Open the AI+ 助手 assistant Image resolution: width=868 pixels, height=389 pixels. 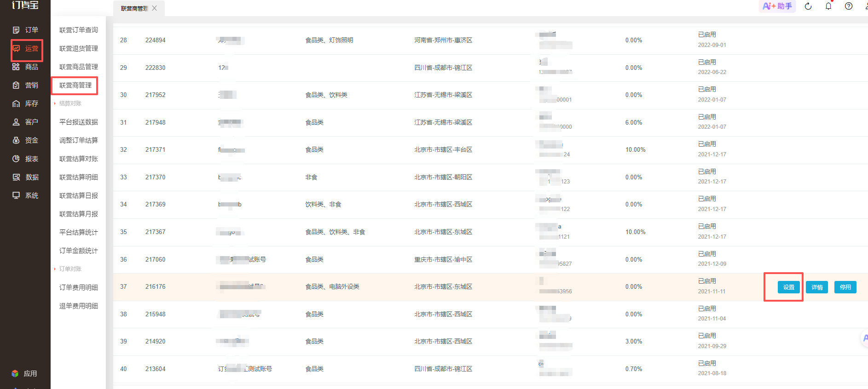777,6
